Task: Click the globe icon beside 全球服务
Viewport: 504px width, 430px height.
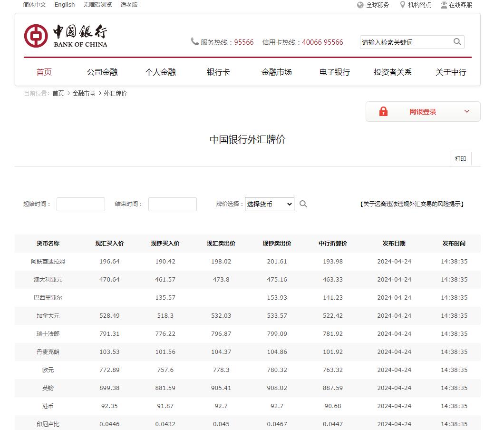Action: click(x=360, y=5)
